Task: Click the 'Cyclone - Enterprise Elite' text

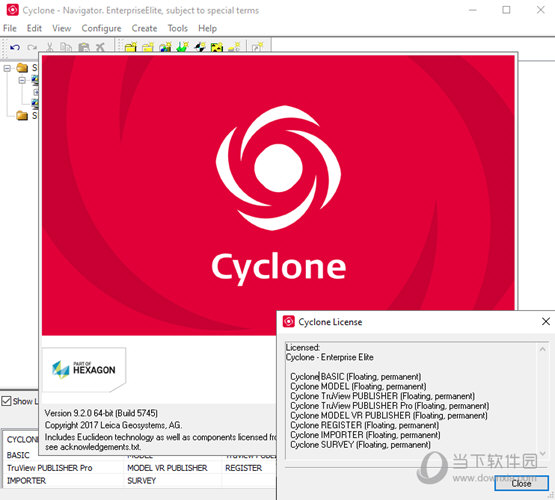Action: point(330,357)
